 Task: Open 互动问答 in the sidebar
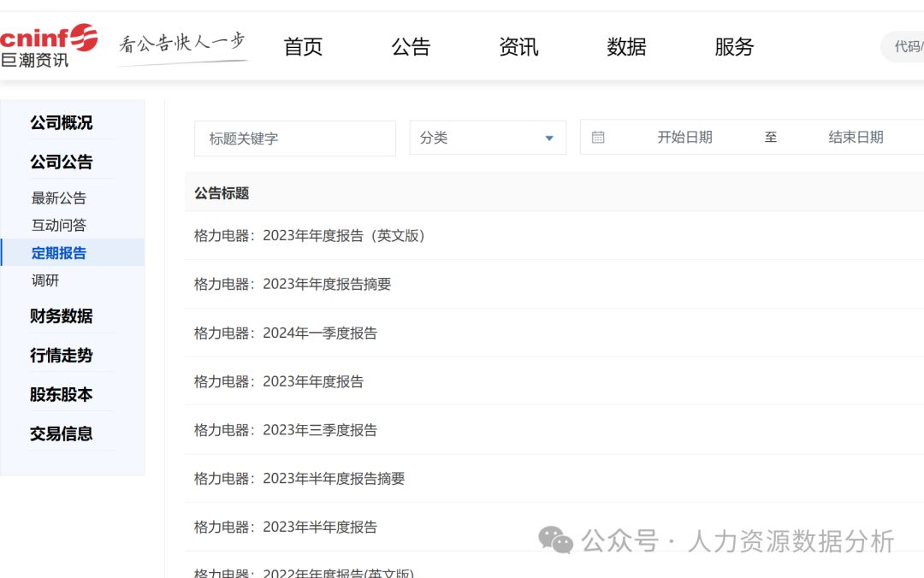click(59, 225)
